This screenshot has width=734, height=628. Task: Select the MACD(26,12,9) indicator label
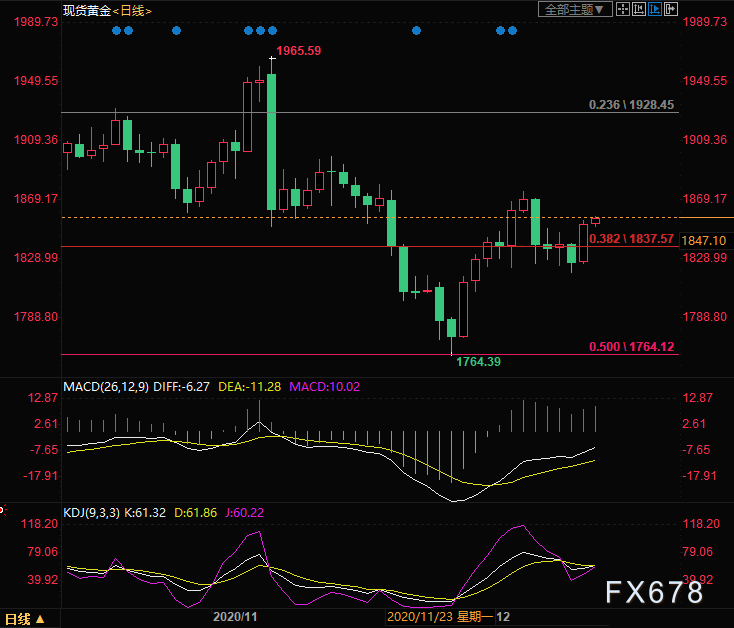tap(106, 386)
